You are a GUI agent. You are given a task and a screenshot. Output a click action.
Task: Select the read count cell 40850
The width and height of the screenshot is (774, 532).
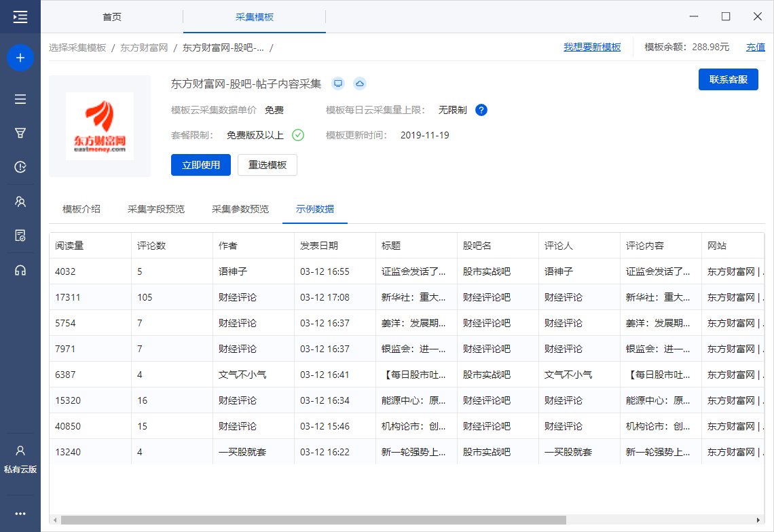(x=90, y=426)
